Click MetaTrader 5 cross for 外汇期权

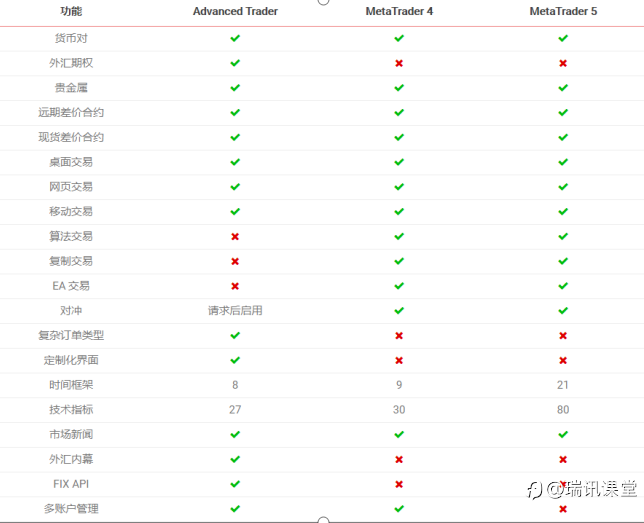tap(563, 63)
